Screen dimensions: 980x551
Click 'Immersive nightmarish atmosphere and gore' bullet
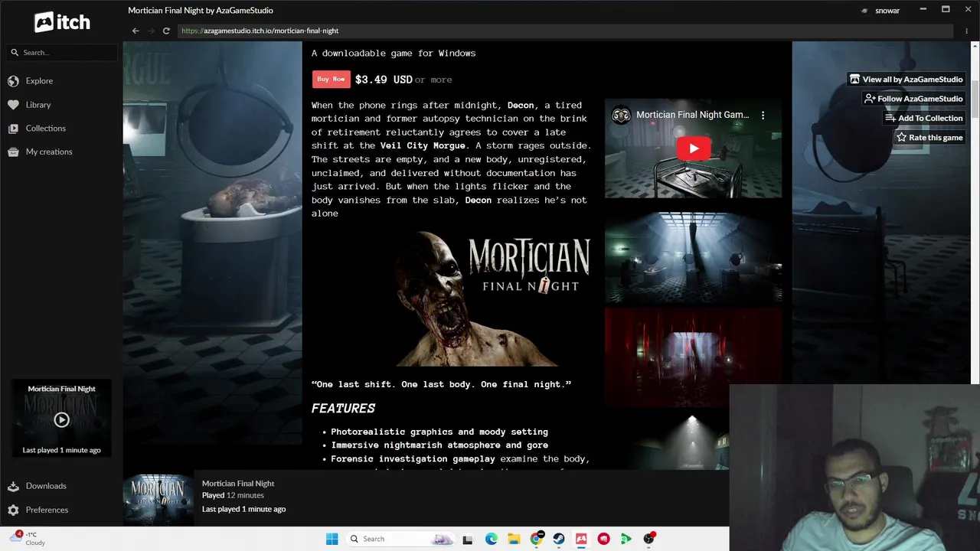pyautogui.click(x=439, y=445)
